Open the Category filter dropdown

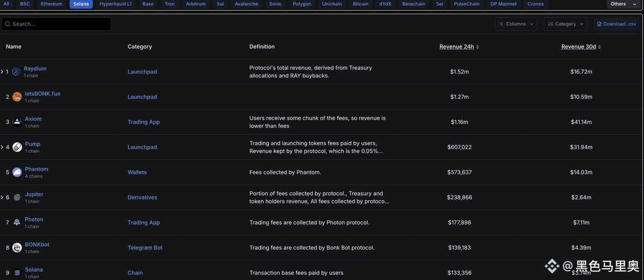[566, 24]
